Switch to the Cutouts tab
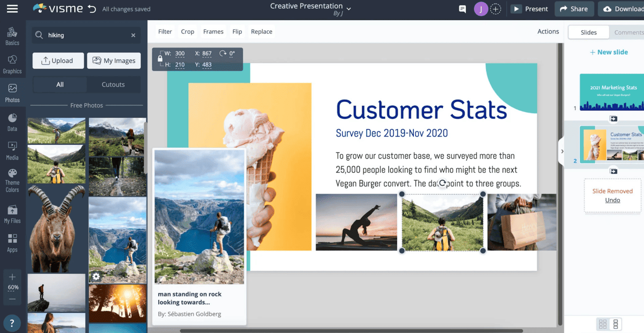The image size is (644, 333). coord(113,85)
